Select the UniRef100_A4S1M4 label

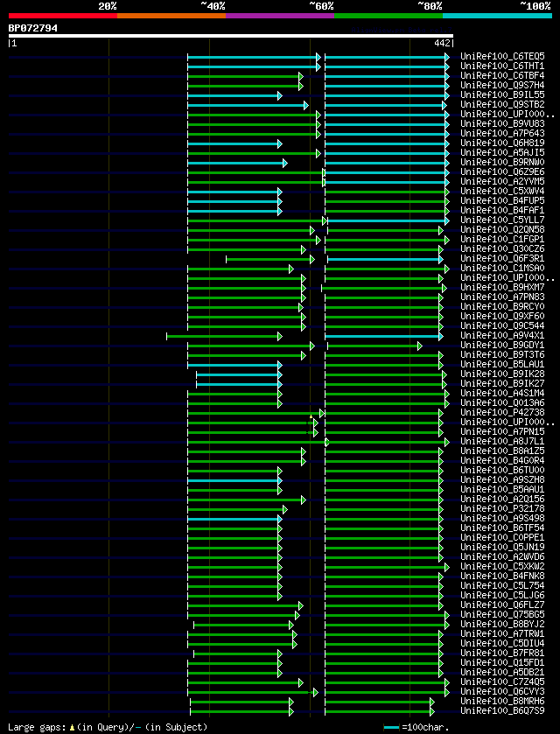(502, 393)
